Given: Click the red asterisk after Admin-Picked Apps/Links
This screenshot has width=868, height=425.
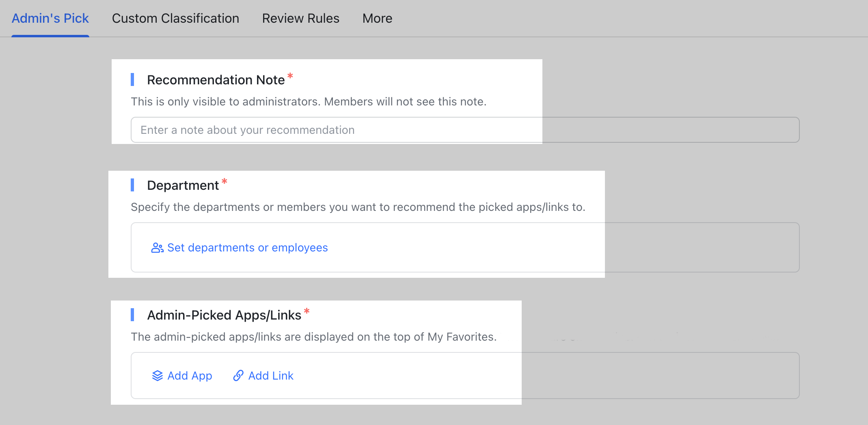Looking at the screenshot, I should tap(307, 311).
